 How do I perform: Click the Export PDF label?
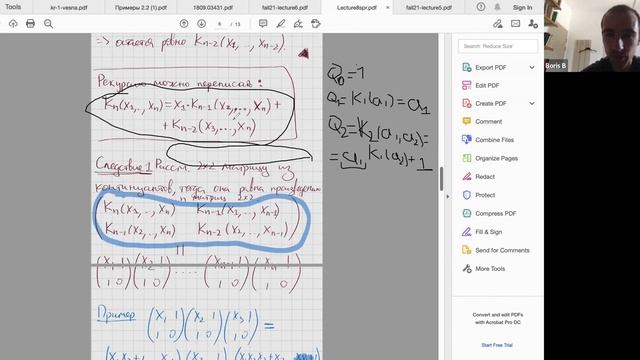[x=491, y=67]
